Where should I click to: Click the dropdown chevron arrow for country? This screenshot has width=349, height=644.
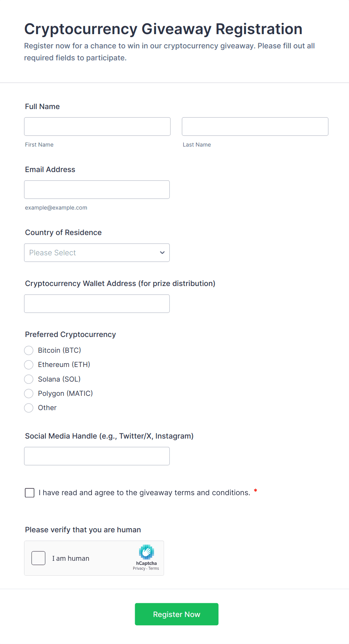pyautogui.click(x=162, y=253)
